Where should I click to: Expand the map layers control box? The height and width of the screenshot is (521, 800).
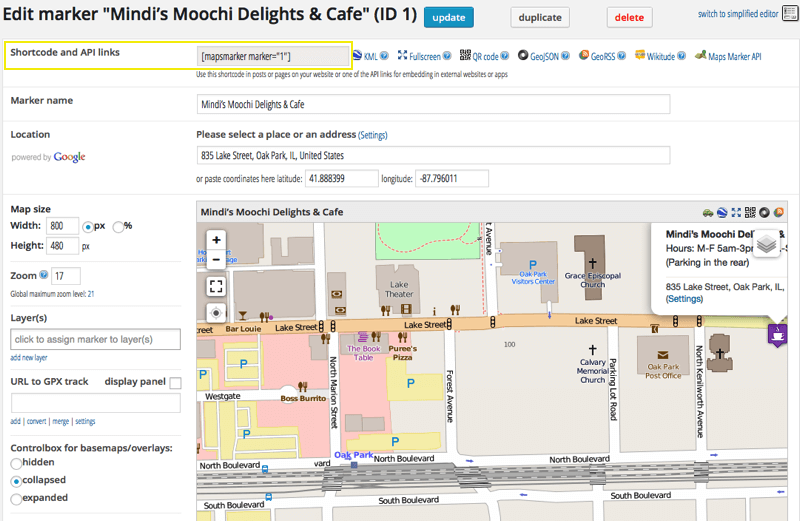click(766, 244)
